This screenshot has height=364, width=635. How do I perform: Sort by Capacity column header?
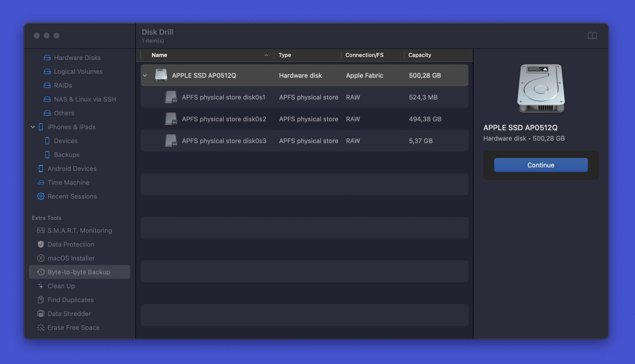click(420, 55)
